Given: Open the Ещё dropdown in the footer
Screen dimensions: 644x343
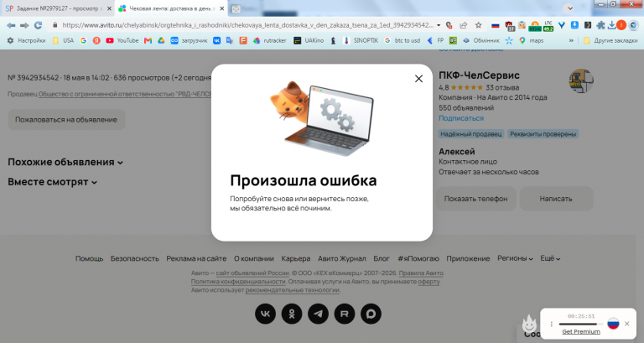Looking at the screenshot, I should [x=550, y=258].
